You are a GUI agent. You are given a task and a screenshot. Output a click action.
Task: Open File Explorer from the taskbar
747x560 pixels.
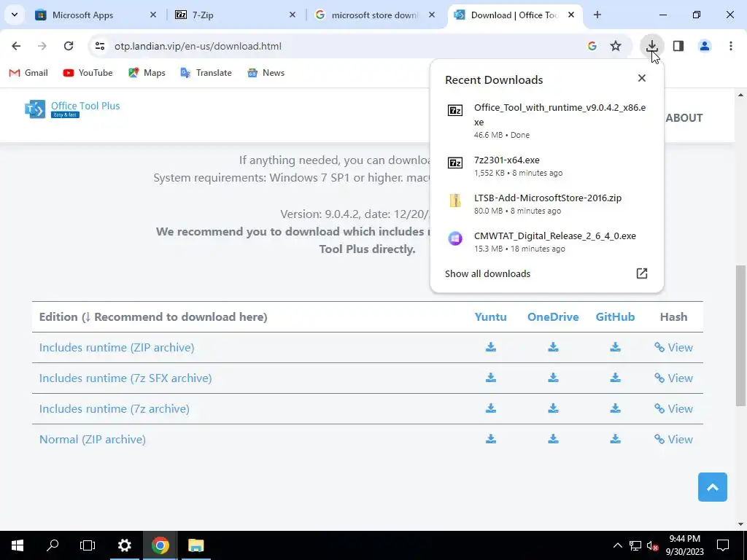point(196,545)
